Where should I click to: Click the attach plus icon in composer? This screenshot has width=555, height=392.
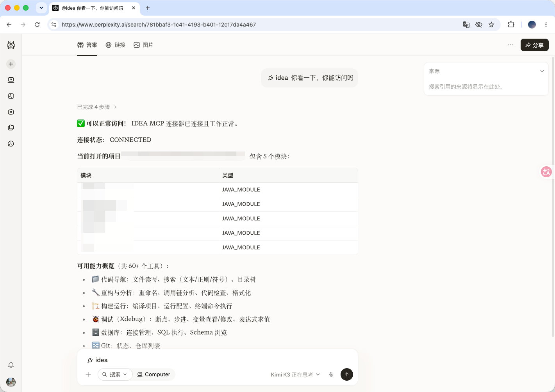tap(88, 374)
